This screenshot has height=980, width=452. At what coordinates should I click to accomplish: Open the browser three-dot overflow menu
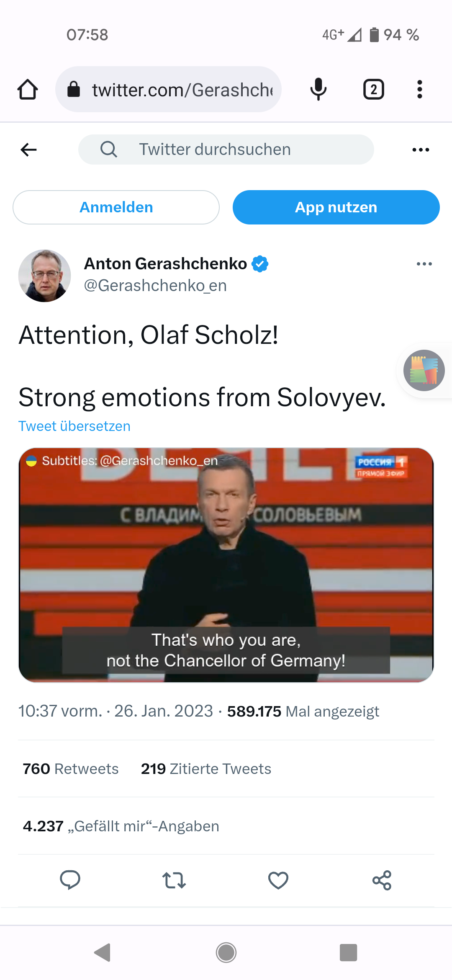point(419,89)
